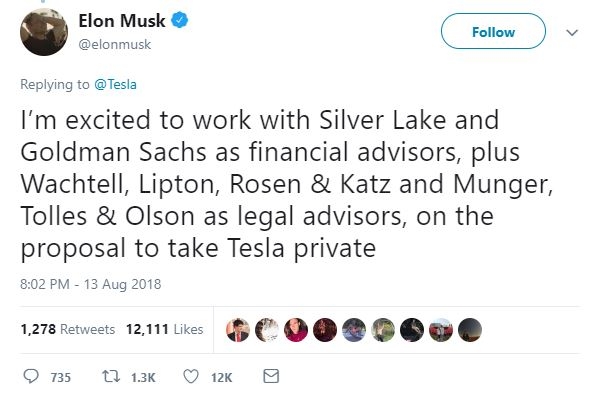Open the @Tesla mention link
595x393 pixels.
(x=115, y=84)
